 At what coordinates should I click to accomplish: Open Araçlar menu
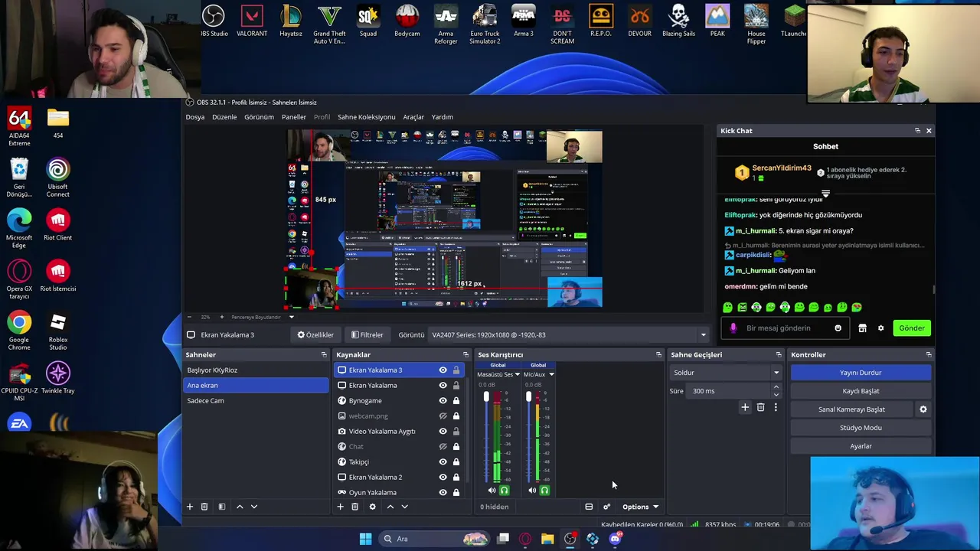[413, 117]
